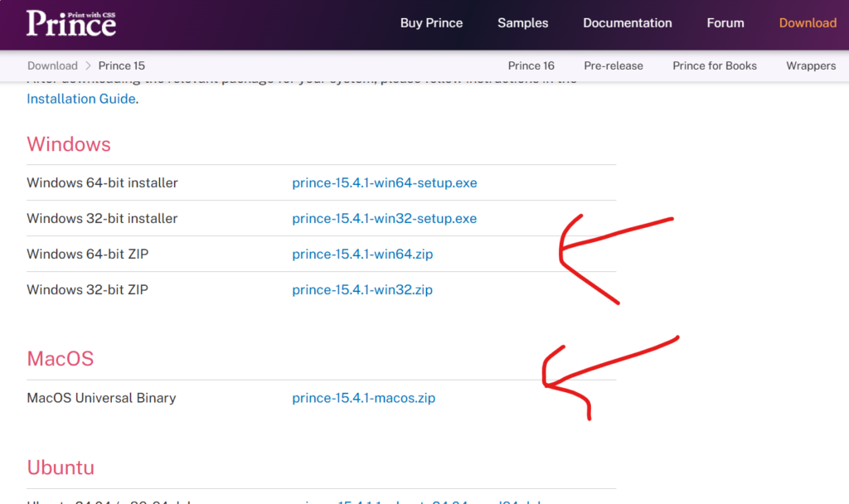Go to the Wrappers section

click(x=810, y=65)
